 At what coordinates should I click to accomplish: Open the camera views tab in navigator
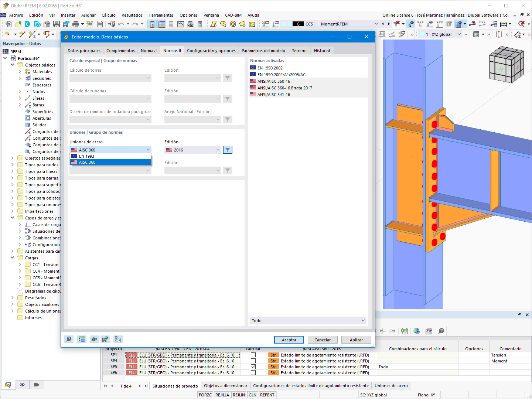click(36, 385)
